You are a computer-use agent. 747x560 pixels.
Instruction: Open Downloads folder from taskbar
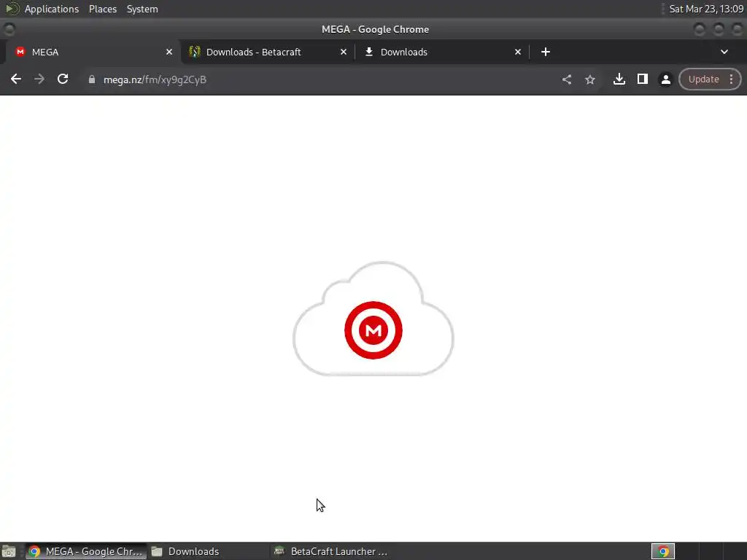click(209, 551)
